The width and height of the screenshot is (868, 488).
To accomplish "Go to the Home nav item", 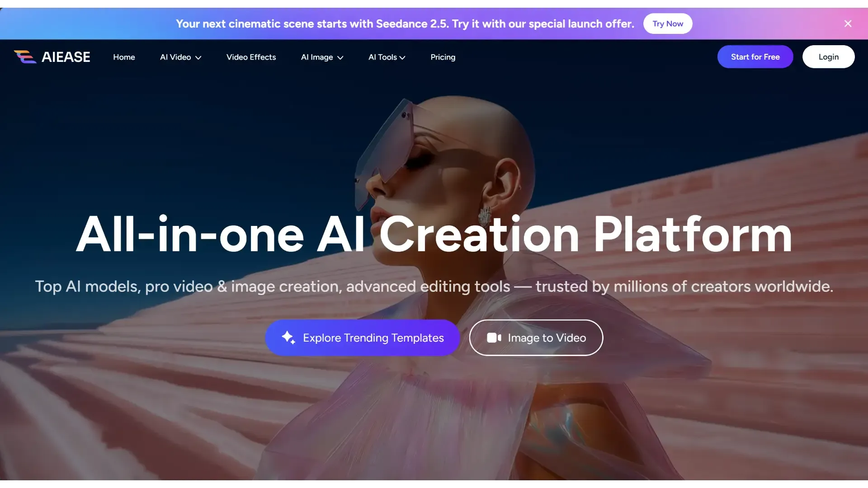I will 124,57.
